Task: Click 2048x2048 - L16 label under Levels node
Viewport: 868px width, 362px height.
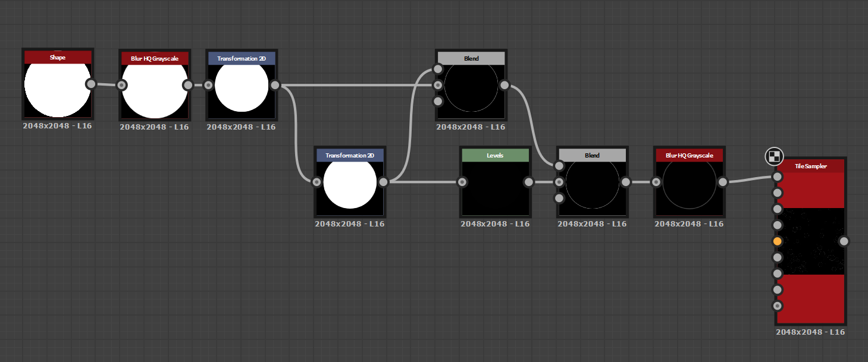Action: click(495, 224)
